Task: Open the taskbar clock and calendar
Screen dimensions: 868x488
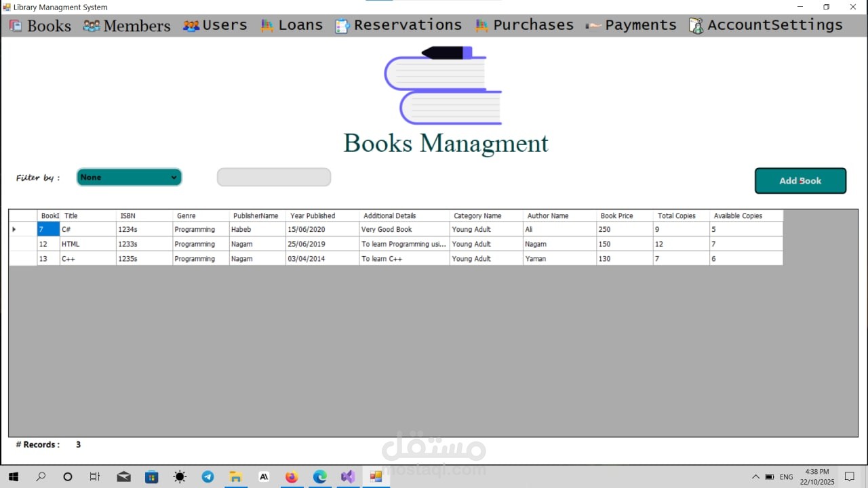Action: tap(818, 476)
